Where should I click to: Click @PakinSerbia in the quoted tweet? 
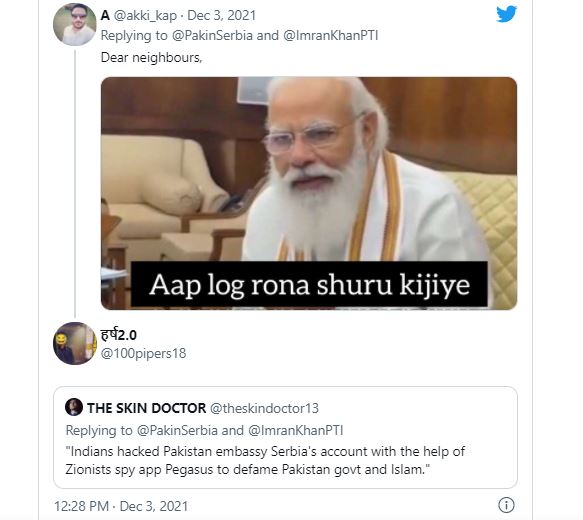177,430
